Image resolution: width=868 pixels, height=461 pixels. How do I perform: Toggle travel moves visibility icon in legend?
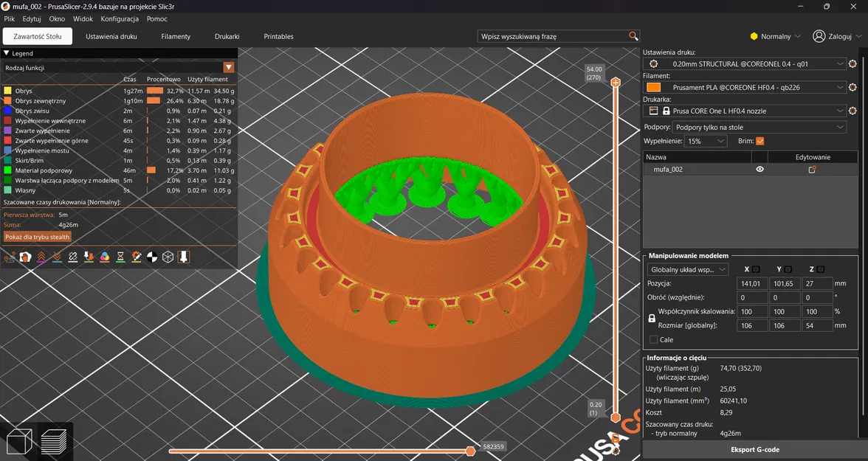(x=10, y=257)
